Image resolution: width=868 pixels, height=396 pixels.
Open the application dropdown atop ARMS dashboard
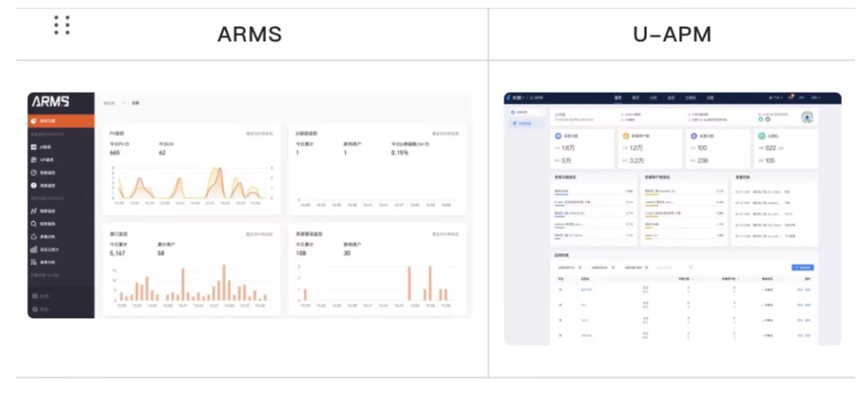pos(115,103)
